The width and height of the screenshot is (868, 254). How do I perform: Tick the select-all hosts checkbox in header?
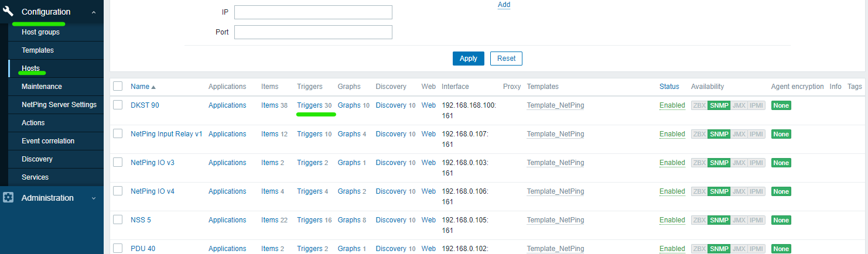click(118, 86)
